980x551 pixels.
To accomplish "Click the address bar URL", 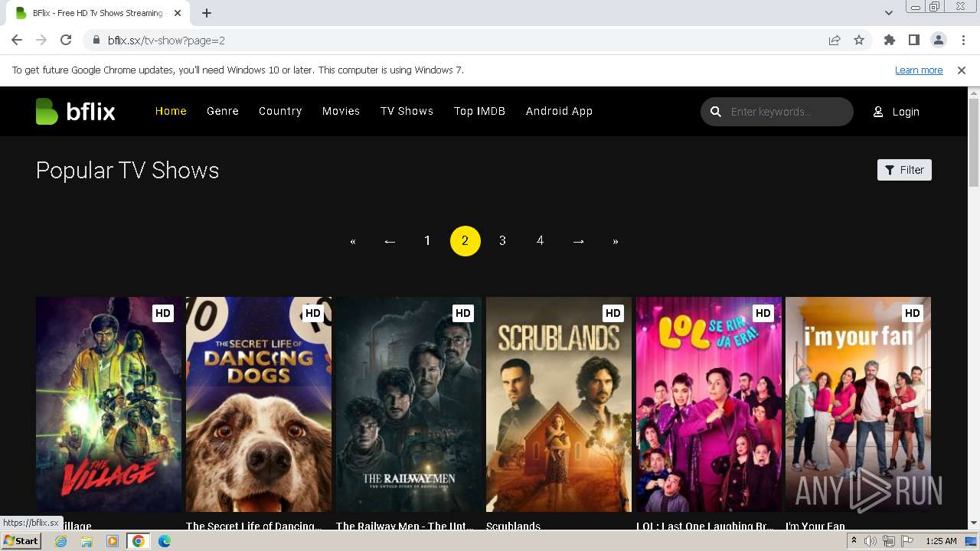I will [166, 41].
